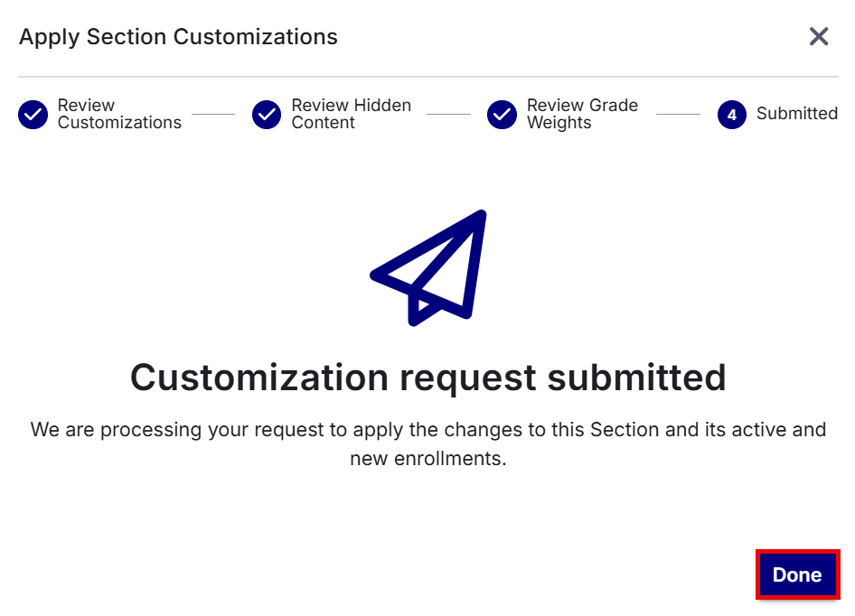Click the horizontal divider under the title

[428, 77]
